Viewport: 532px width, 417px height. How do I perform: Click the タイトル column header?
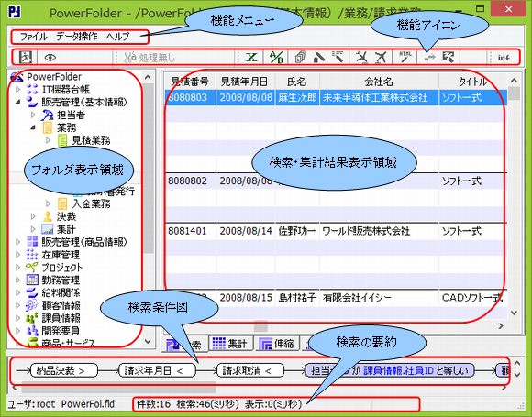pyautogui.click(x=473, y=82)
